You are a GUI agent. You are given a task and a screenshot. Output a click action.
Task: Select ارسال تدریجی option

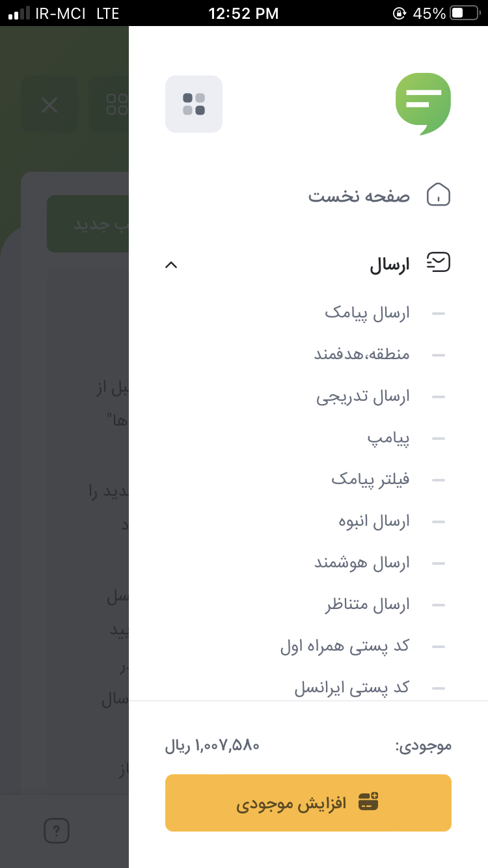[362, 396]
